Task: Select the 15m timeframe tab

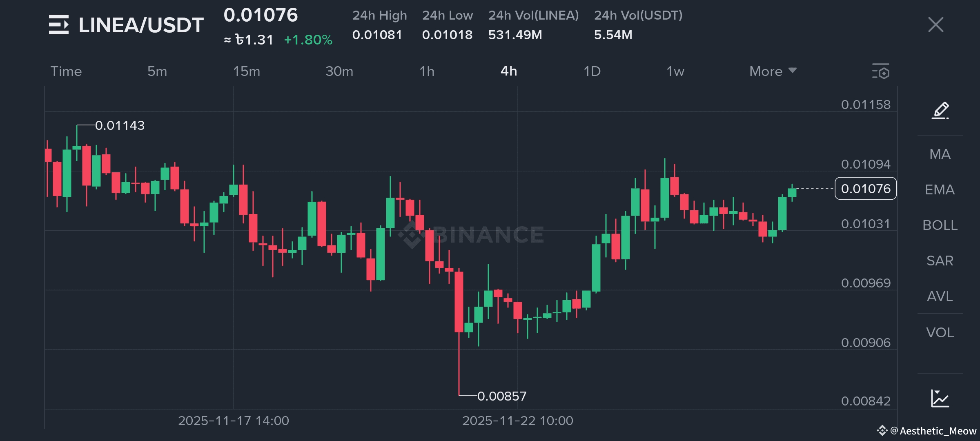Action: 246,71
